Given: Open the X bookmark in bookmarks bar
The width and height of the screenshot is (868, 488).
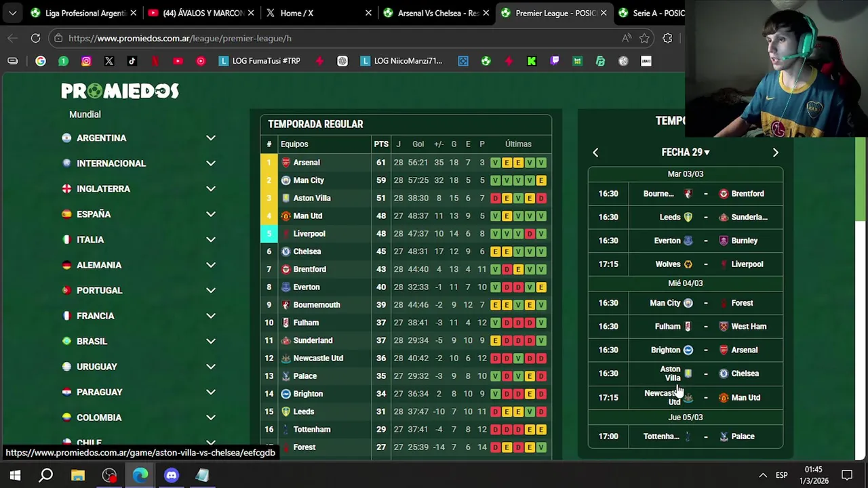Looking at the screenshot, I should [x=109, y=61].
